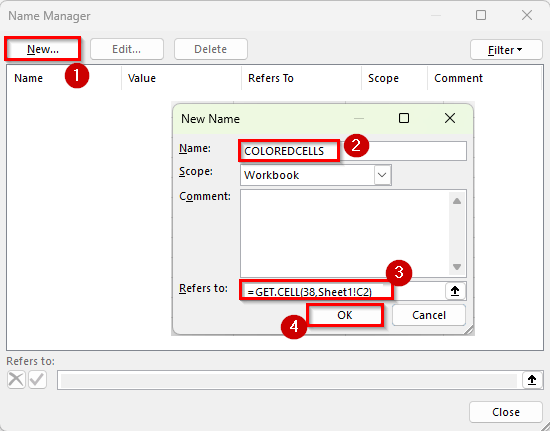Open the Filter dropdown in Name Manager
The image size is (550, 431).
[506, 50]
